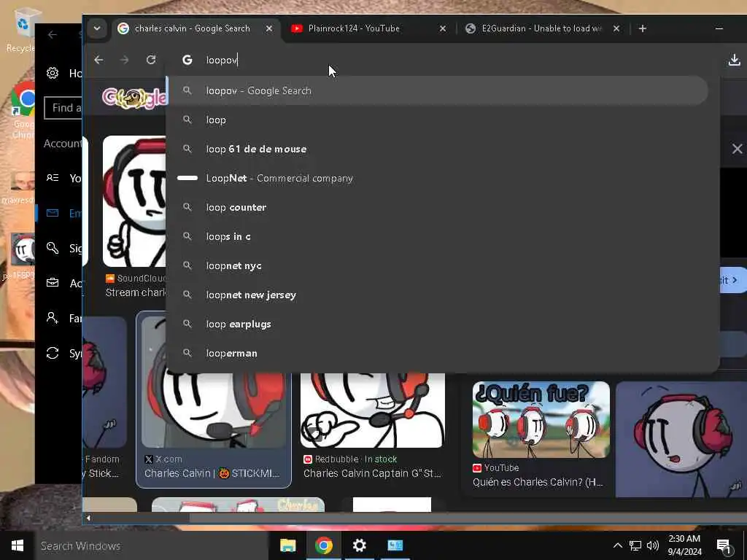Click the Windows Start button
The width and height of the screenshot is (747, 560).
(x=18, y=545)
